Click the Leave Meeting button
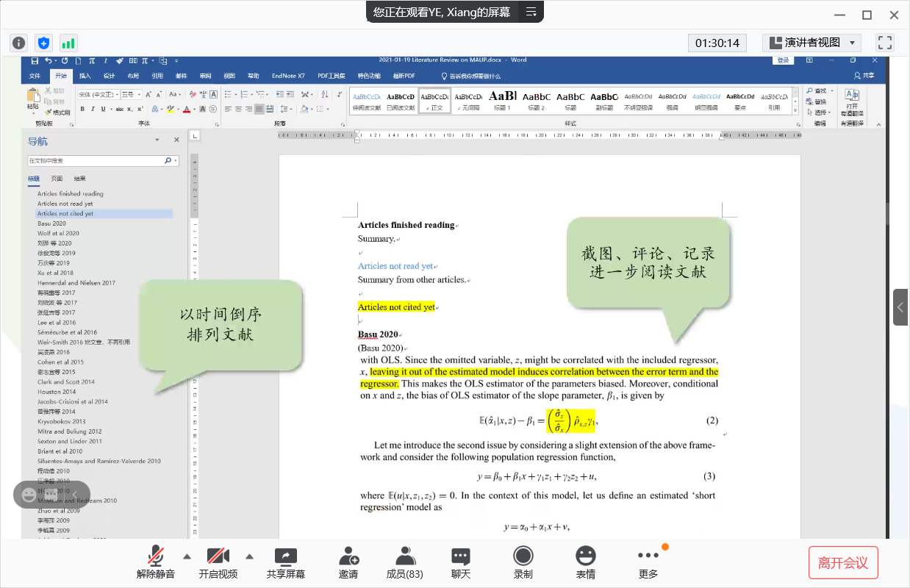The height and width of the screenshot is (588, 910). pyautogui.click(x=843, y=563)
